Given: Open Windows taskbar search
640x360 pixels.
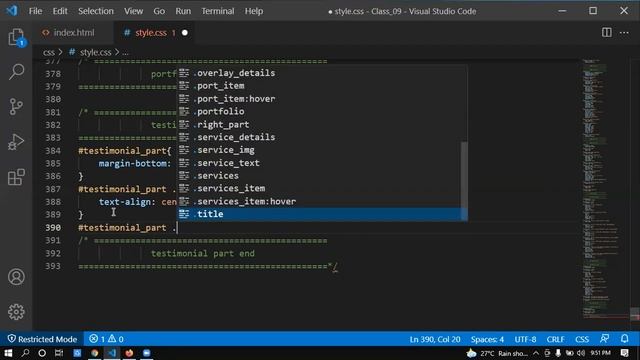Looking at the screenshot, I should coord(25,353).
